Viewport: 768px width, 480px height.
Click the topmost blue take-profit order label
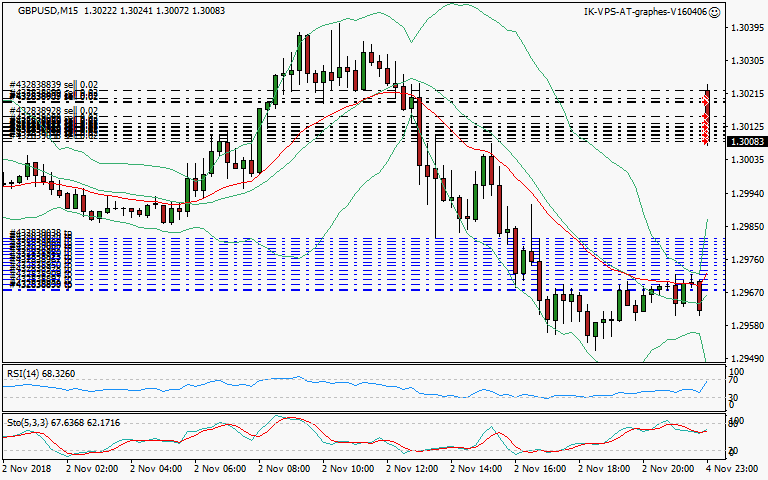[x=42, y=233]
